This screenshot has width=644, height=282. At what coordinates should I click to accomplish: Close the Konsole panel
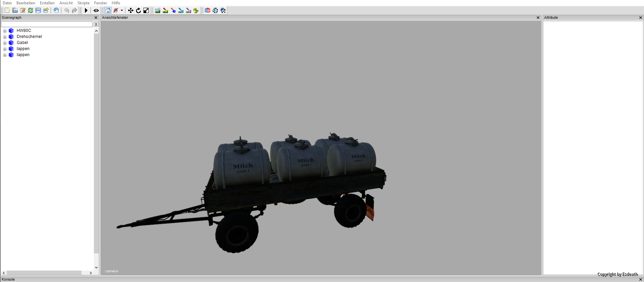coord(641,279)
